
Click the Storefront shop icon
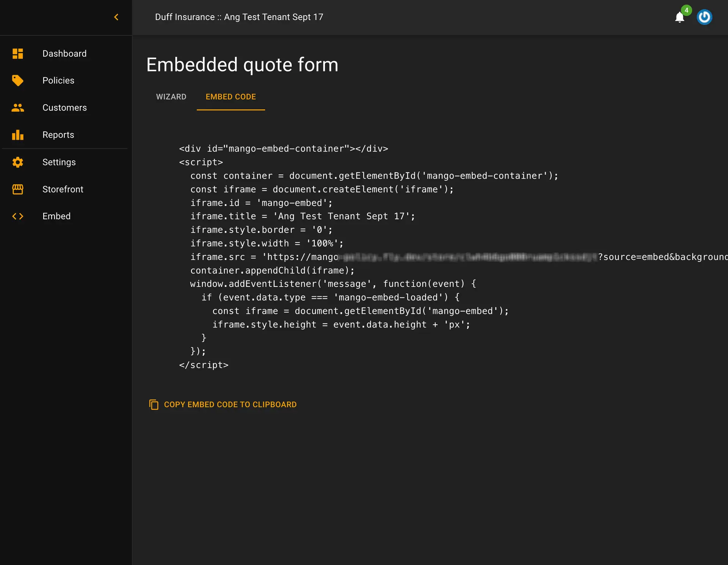(x=18, y=189)
